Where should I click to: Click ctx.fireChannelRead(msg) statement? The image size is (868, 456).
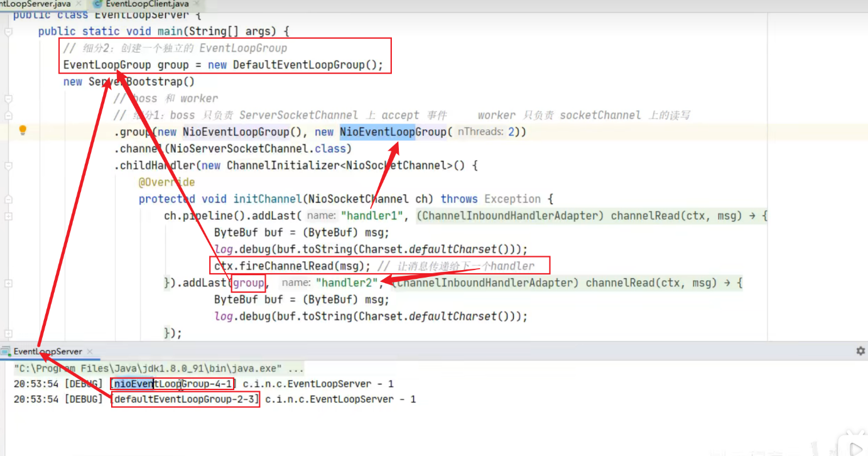click(x=293, y=266)
